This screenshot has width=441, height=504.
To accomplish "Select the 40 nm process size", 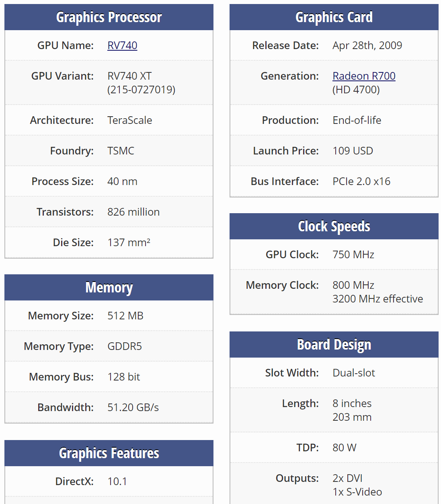I will coord(122,181).
